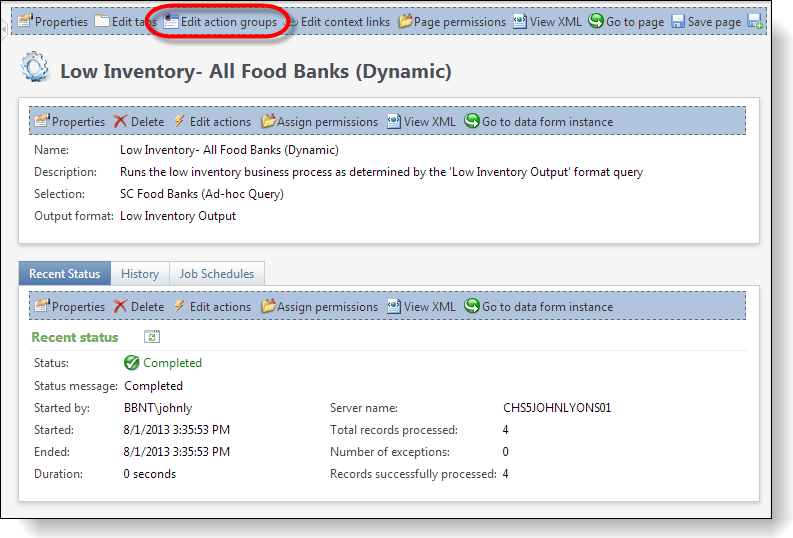Screen dimensions: 793x538
Task: Click the refresh icon beside Recent status
Action: pyautogui.click(x=152, y=337)
